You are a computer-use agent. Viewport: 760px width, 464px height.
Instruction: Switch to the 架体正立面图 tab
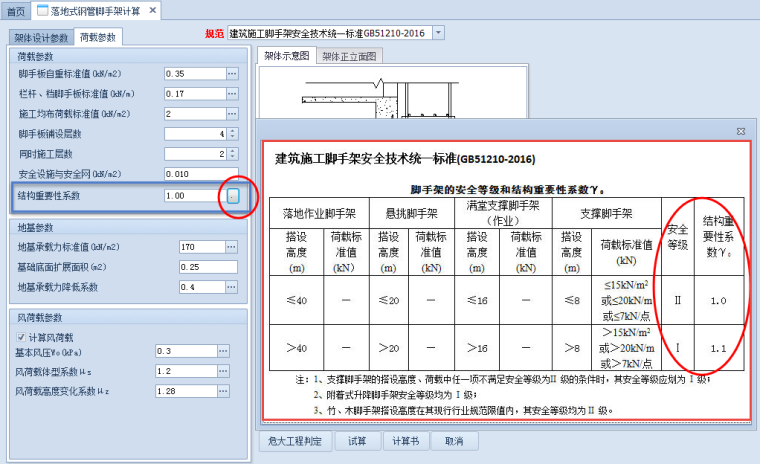[349, 56]
